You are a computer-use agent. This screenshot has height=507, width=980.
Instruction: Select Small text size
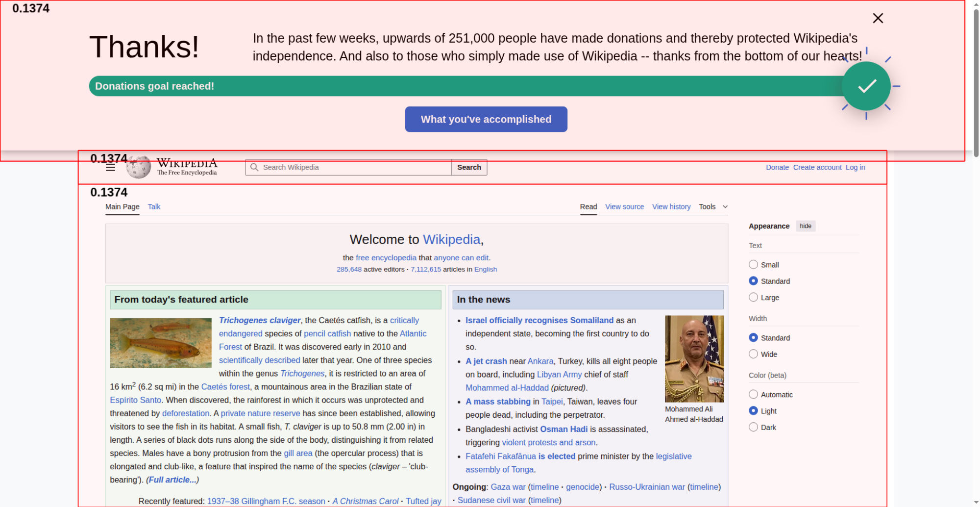(x=753, y=265)
